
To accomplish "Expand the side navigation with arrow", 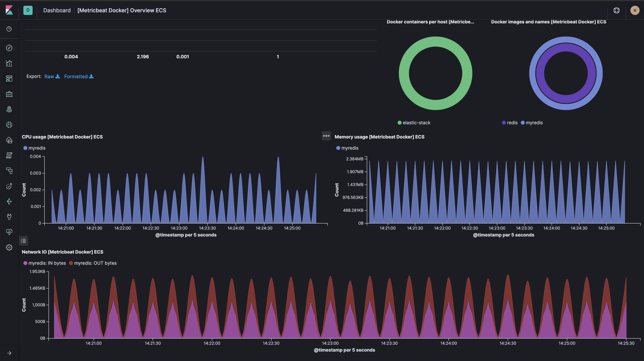I will (9, 353).
